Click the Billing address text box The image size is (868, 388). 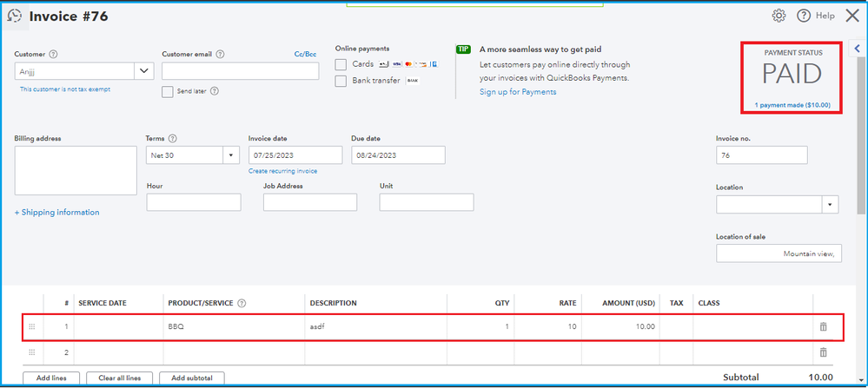(x=76, y=170)
